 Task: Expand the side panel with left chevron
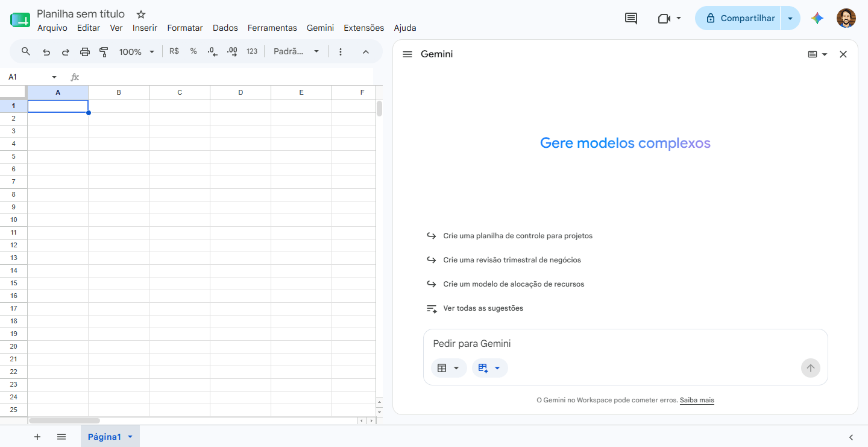(x=851, y=437)
